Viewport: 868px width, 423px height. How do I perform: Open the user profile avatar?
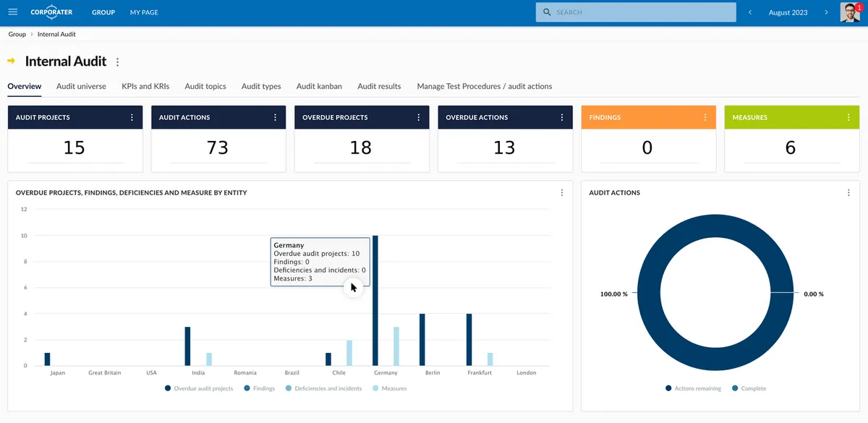coord(849,12)
